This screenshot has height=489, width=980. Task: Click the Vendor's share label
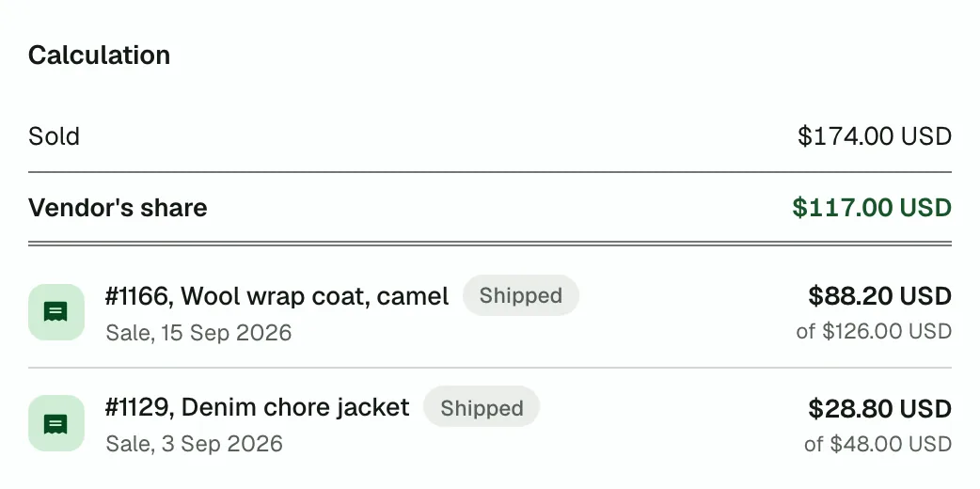point(118,208)
